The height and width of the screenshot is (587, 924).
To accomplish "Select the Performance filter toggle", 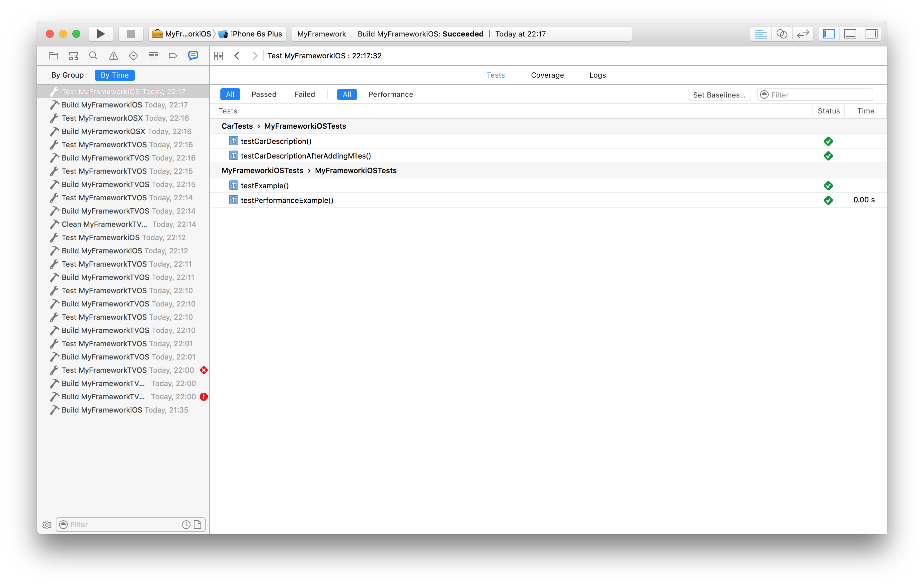I will tap(391, 94).
